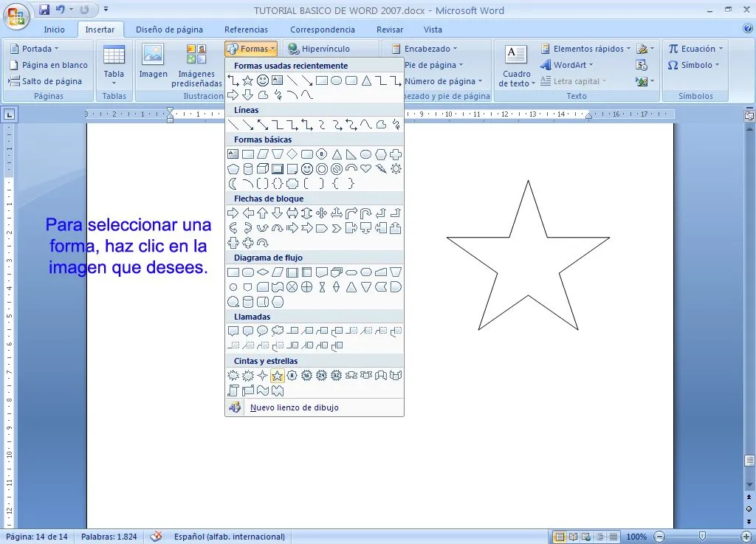
Task: Pick the vertical scroll shape in Cintas
Action: (233, 390)
